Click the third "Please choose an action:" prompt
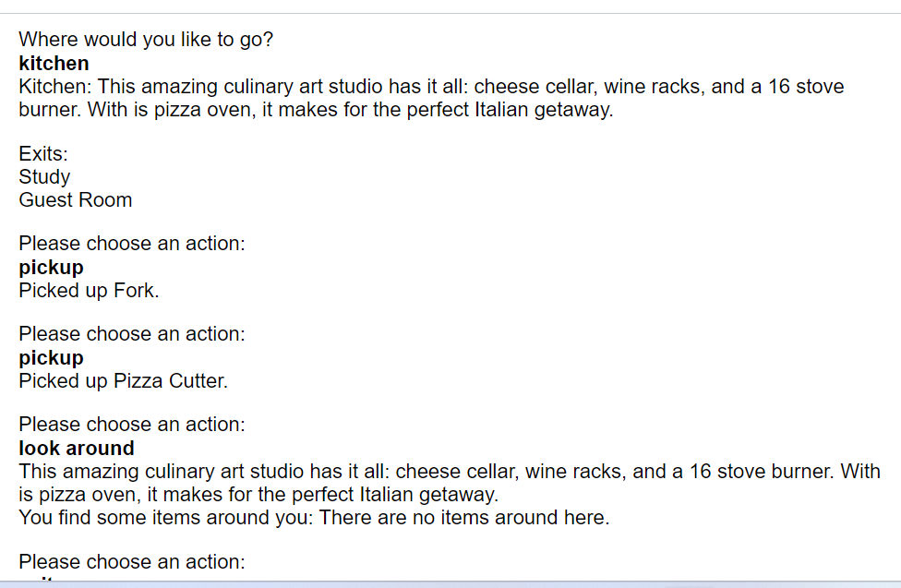The image size is (901, 588). click(x=132, y=425)
